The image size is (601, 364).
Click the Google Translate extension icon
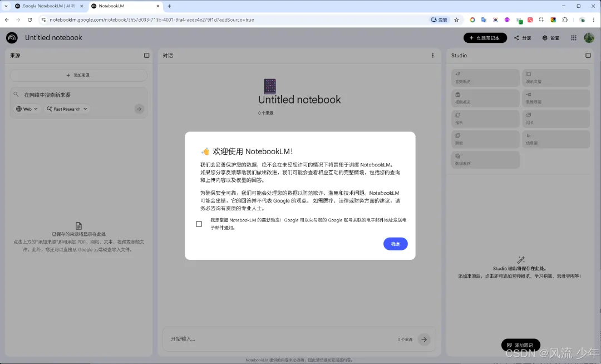point(484,20)
